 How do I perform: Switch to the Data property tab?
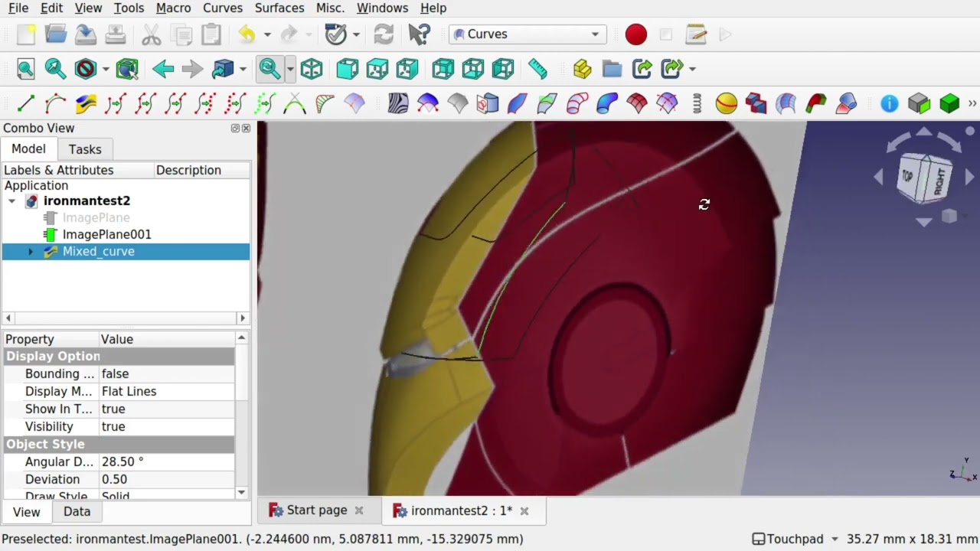click(x=77, y=512)
